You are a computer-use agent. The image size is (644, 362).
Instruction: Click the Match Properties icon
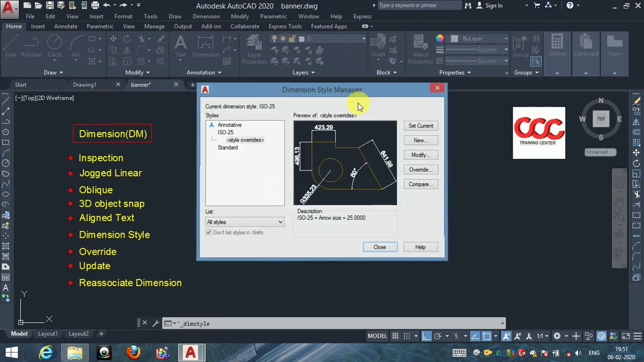point(421,49)
